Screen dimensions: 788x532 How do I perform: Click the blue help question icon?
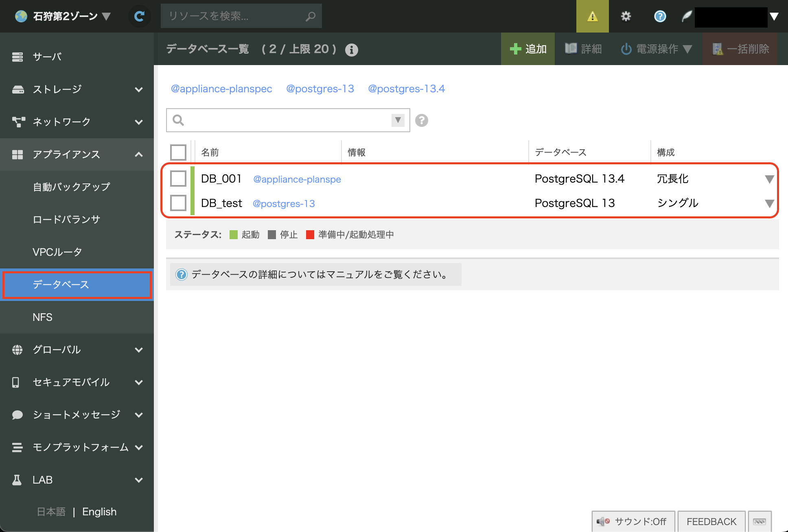660,16
